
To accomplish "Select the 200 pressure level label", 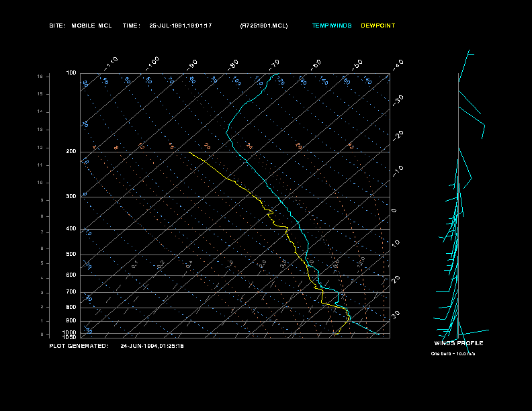I will [x=71, y=152].
